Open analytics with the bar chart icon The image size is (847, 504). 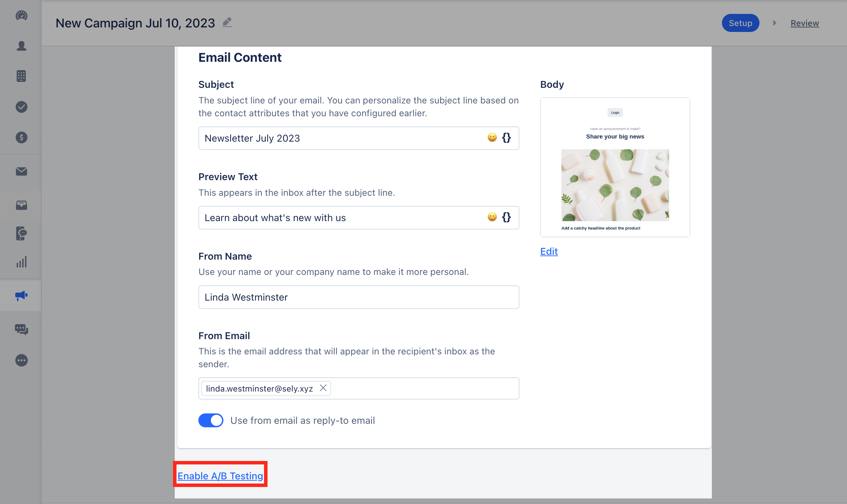point(21,262)
